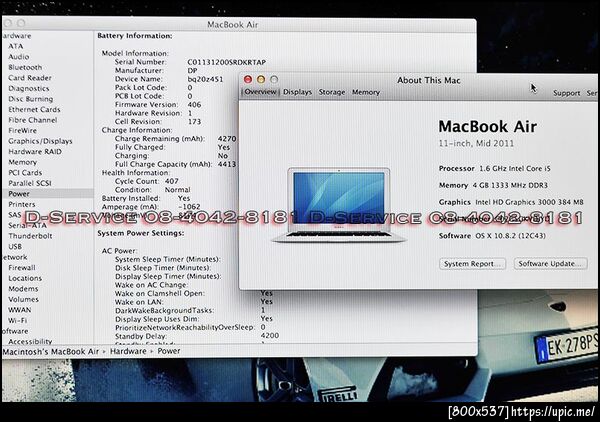Open FireWire hardware entry
The width and height of the screenshot is (600, 422).
click(23, 131)
